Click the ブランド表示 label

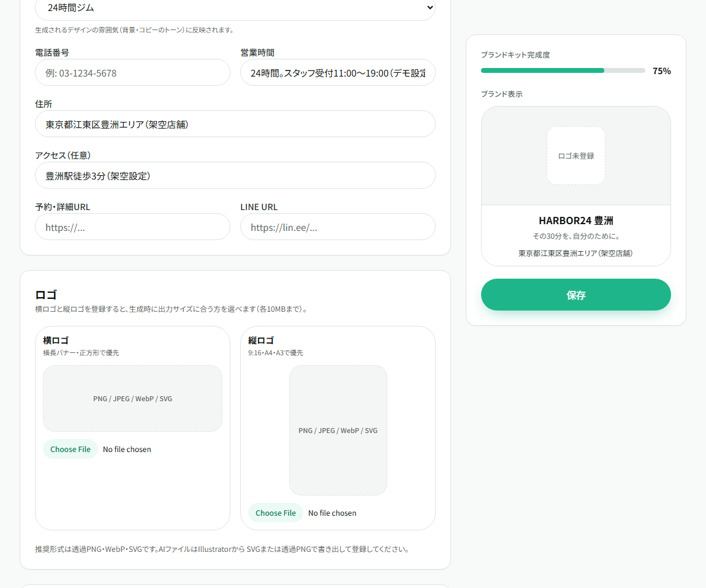coord(501,94)
